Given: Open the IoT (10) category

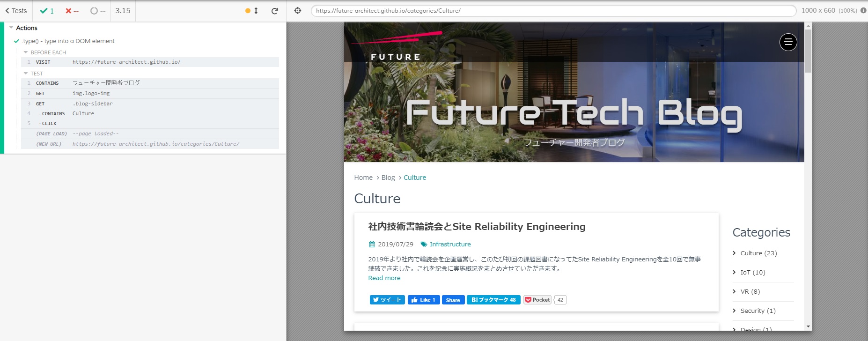Looking at the screenshot, I should tap(753, 273).
